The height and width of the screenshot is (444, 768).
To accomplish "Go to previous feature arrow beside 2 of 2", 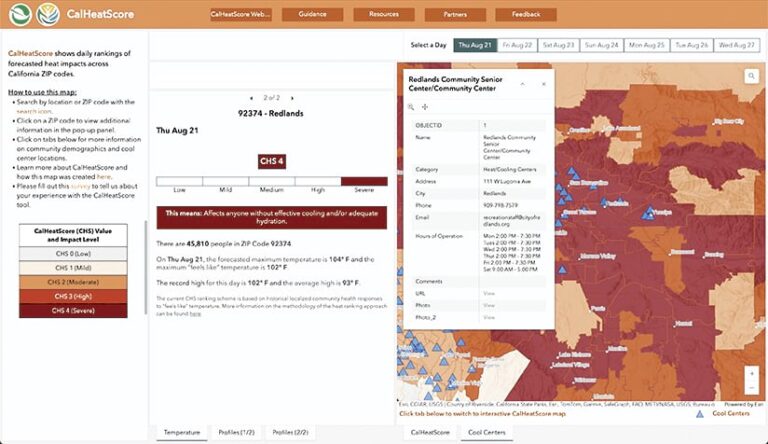I will [251, 98].
